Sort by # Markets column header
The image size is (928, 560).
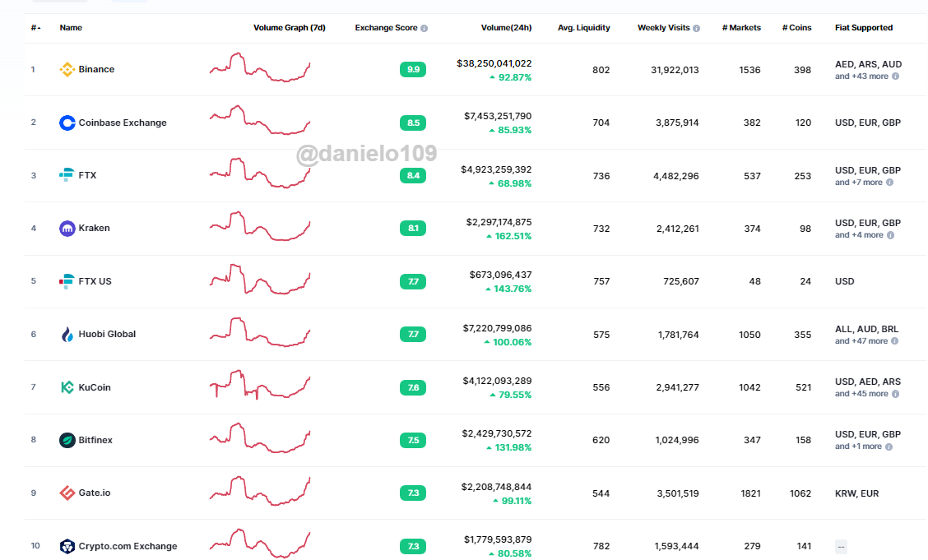pyautogui.click(x=741, y=28)
